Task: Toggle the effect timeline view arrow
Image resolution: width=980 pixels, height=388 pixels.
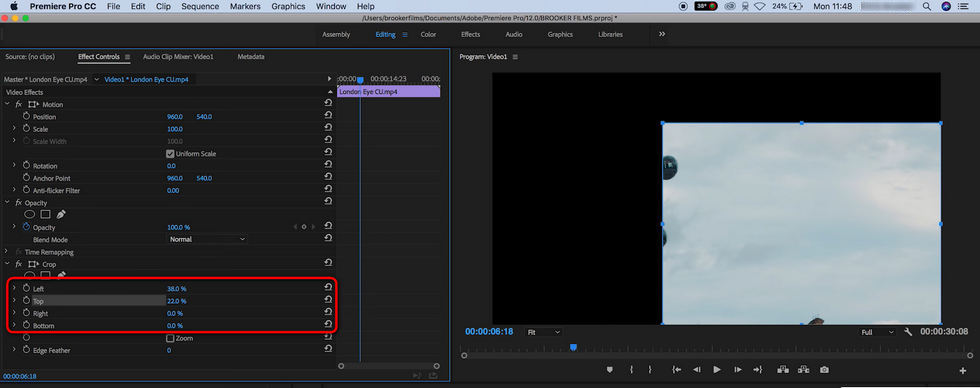Action: coord(329,79)
